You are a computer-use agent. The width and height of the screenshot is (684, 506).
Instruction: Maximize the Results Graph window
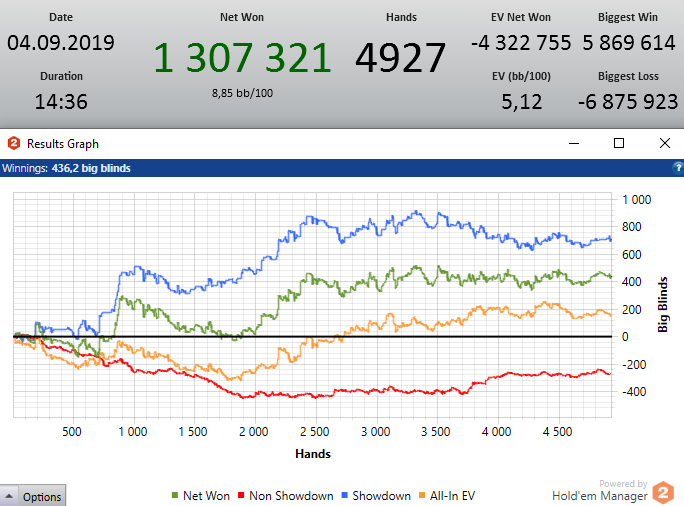click(619, 143)
